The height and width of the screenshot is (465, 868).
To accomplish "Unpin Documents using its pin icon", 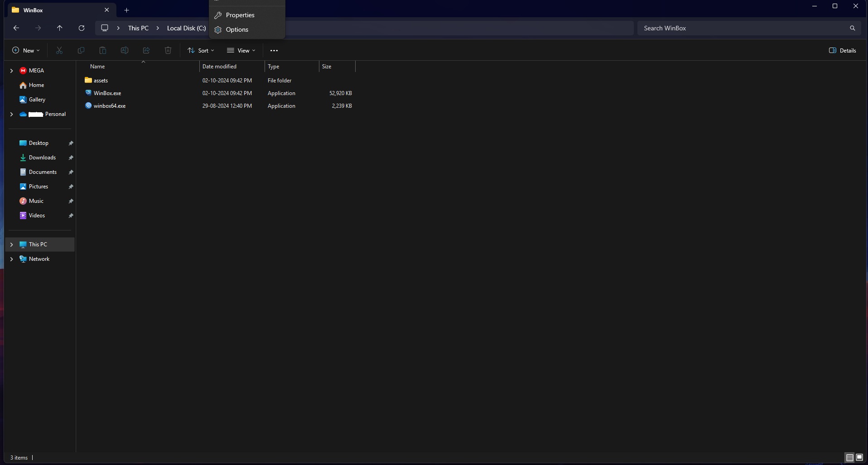I will 71,172.
